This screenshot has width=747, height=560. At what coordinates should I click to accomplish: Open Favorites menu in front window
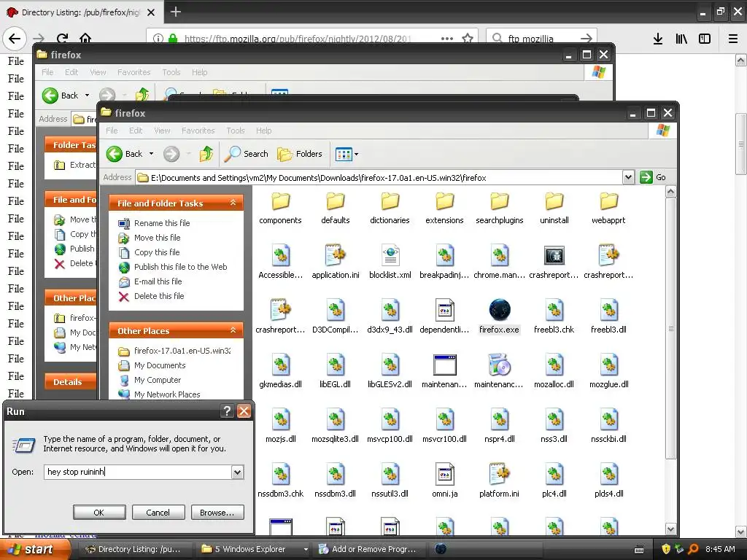[x=198, y=131]
